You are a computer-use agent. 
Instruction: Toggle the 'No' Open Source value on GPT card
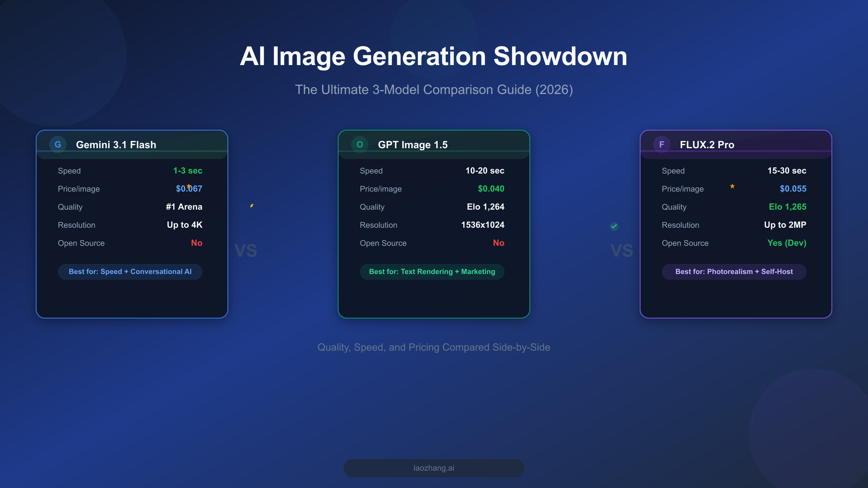click(499, 243)
